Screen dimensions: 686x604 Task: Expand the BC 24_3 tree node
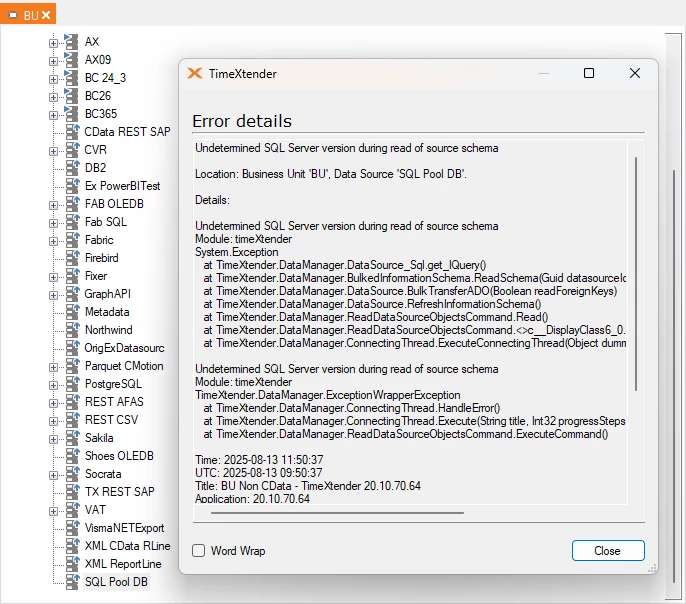[53, 79]
